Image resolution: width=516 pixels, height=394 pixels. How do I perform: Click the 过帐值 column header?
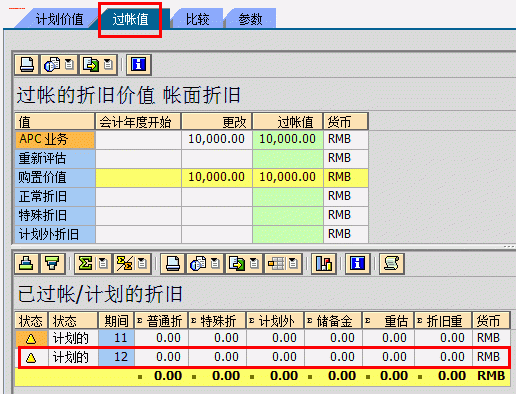pos(288,122)
